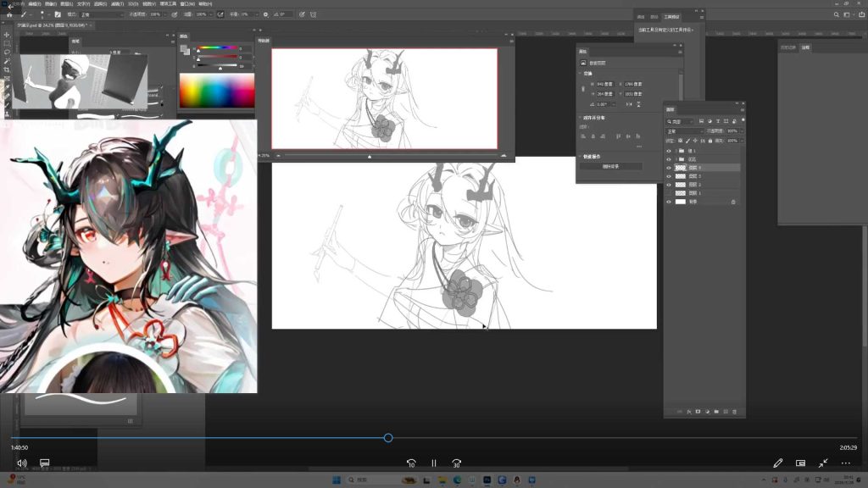The image size is (868, 488).
Task: Select the Magic Wand tool
Action: click(7, 61)
